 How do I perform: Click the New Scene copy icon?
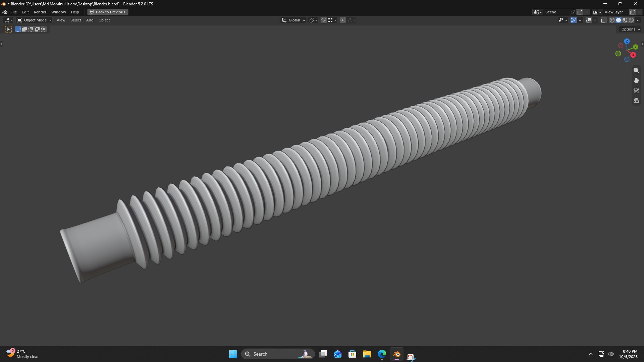click(580, 12)
